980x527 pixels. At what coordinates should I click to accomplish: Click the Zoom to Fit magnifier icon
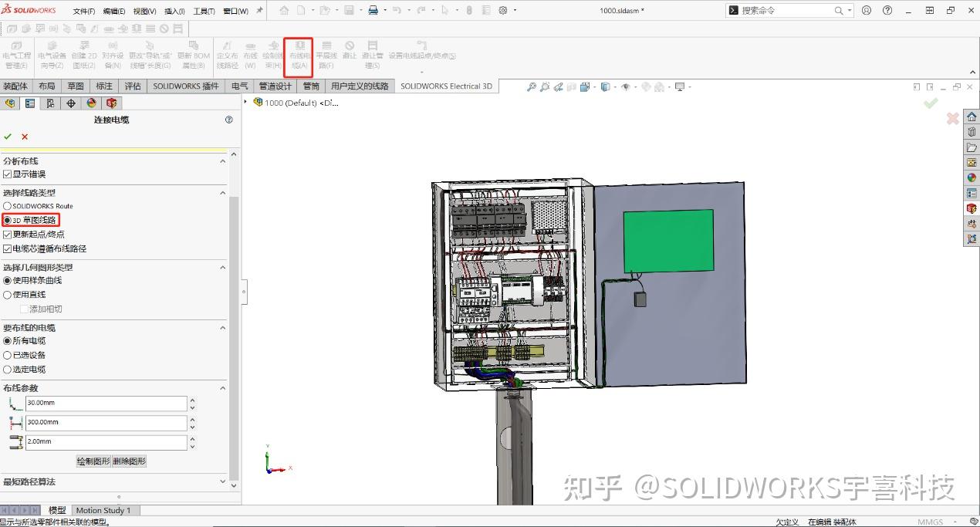coord(532,86)
